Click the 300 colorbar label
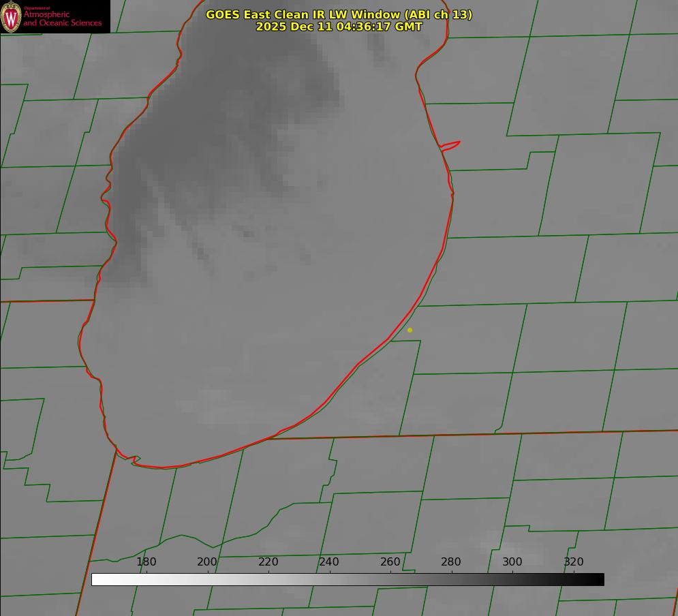This screenshot has height=616, width=678. 512,561
